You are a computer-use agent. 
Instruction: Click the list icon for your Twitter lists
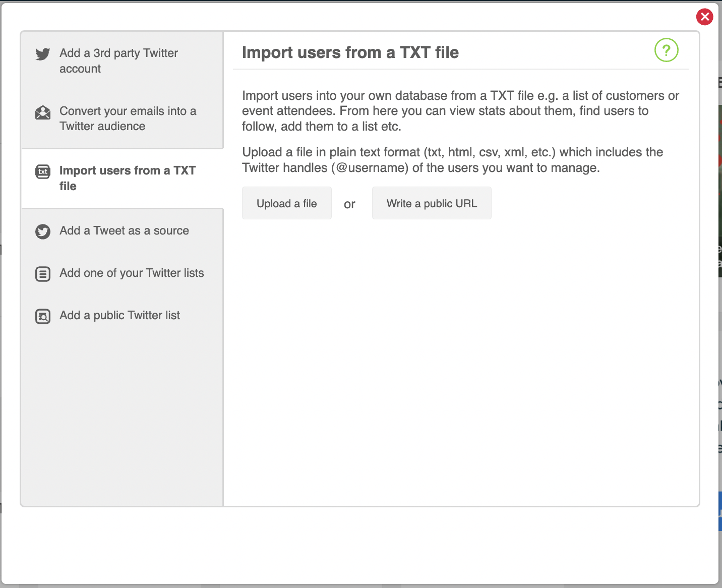(43, 274)
